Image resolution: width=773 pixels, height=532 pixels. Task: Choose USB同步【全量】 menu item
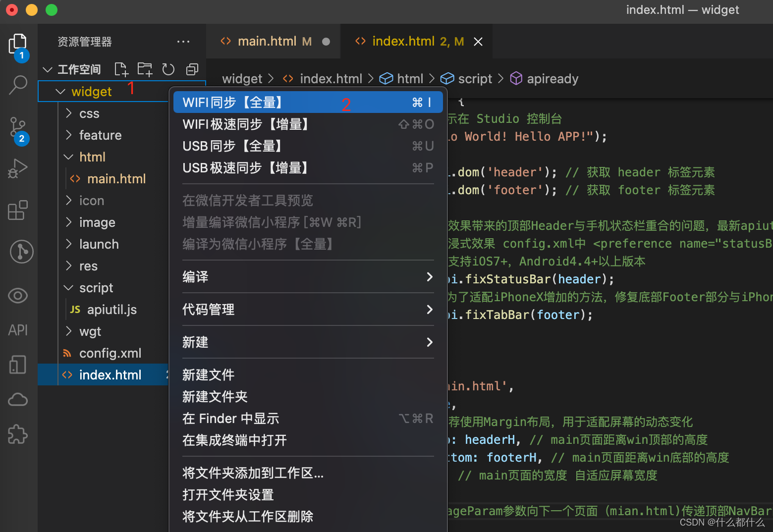pos(308,146)
